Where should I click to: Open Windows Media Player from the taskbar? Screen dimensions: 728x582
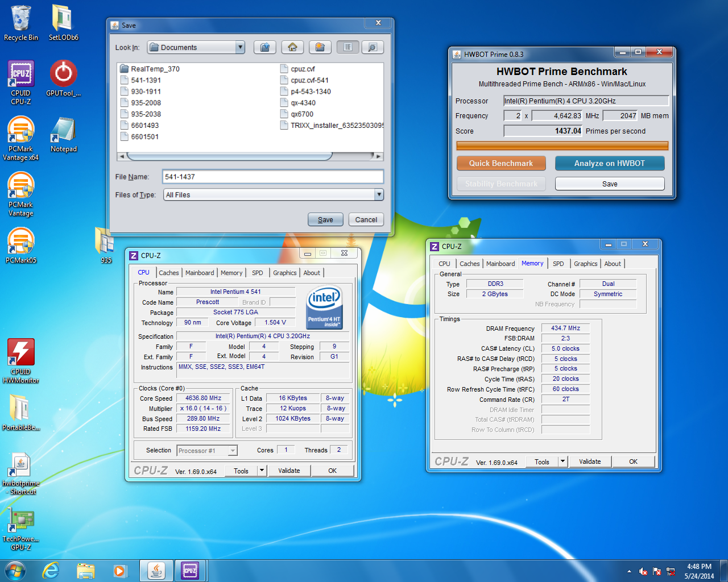[x=120, y=571]
